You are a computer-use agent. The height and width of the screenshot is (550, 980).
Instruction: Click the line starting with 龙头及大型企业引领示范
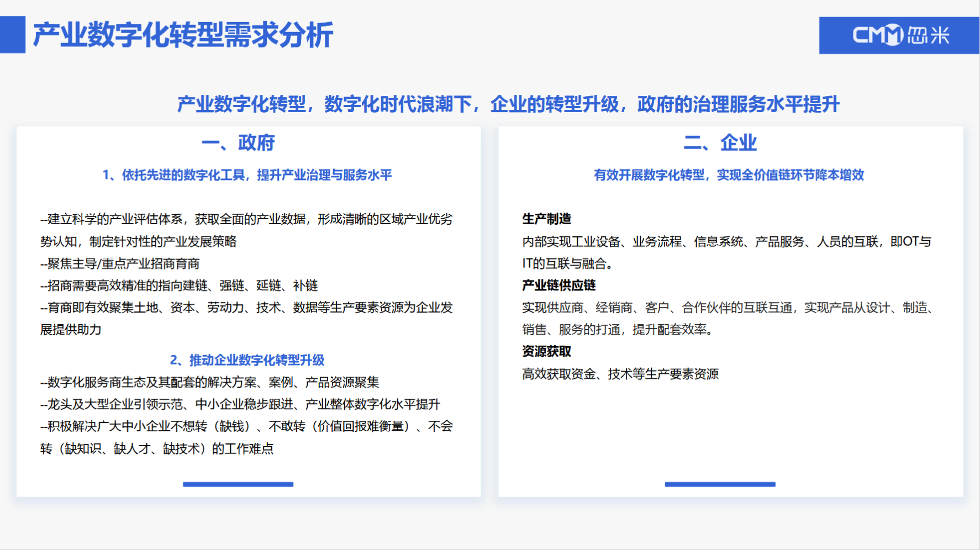click(240, 404)
